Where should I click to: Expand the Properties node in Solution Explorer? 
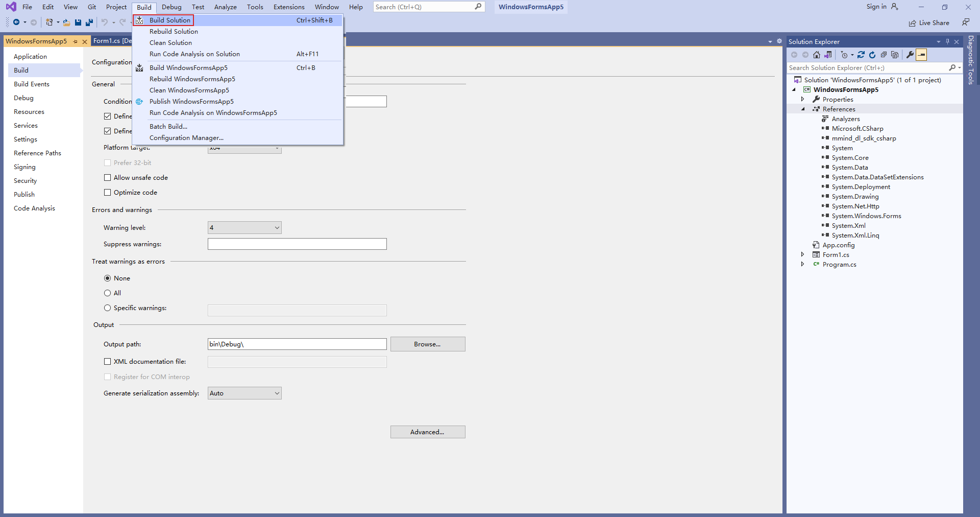click(x=802, y=99)
